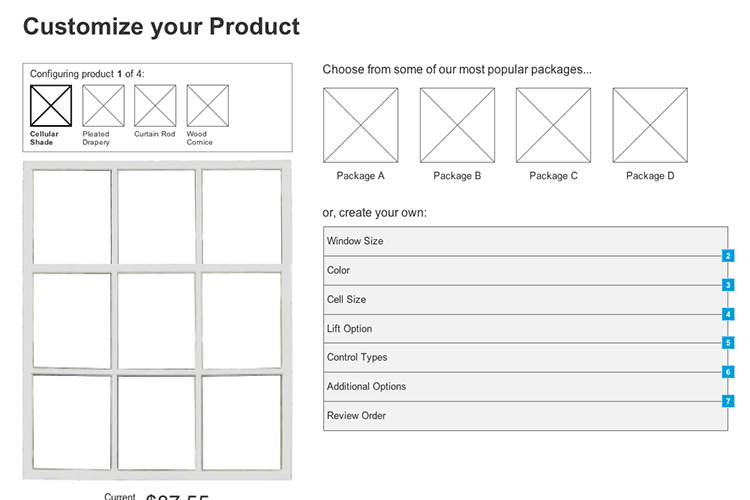Expand the Window Size section

(x=525, y=241)
